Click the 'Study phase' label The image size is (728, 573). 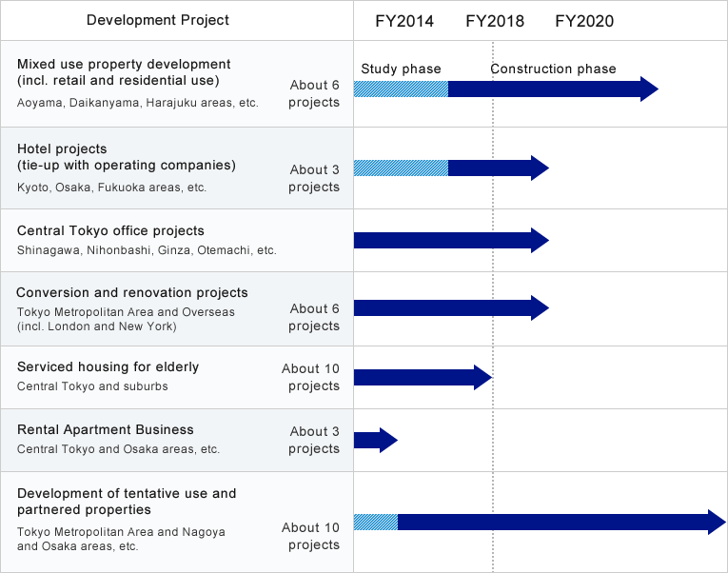[402, 69]
